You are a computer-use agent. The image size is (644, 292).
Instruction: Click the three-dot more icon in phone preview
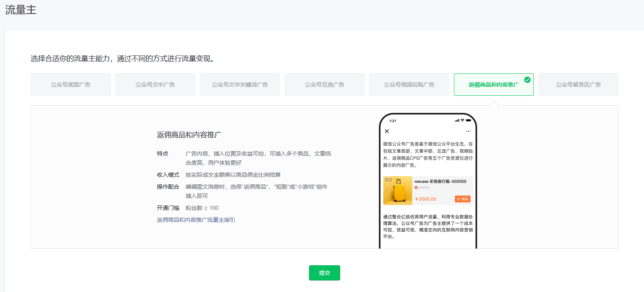pyautogui.click(x=468, y=131)
